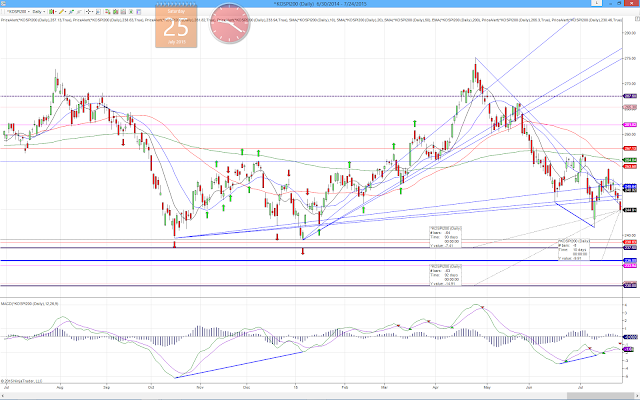Image resolution: width=640 pixels, height=400 pixels.
Task: Click the L link button in title bar
Action: pyautogui.click(x=597, y=3)
